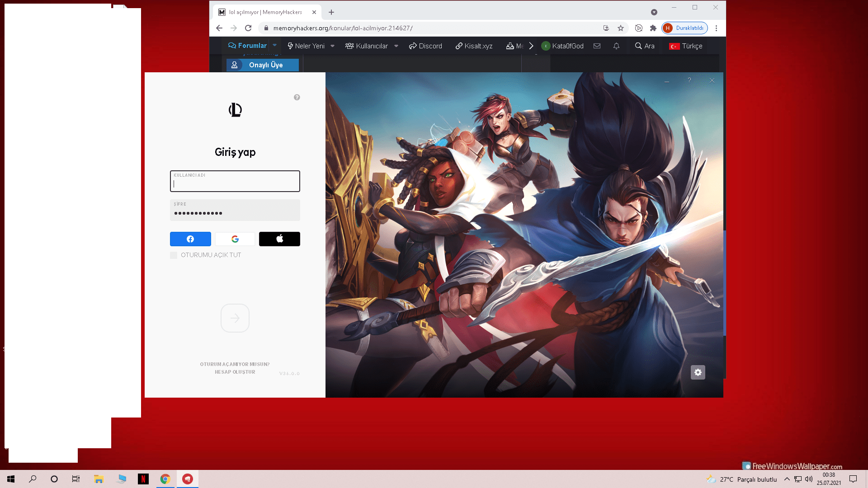The width and height of the screenshot is (868, 488).
Task: Open Windows taskbar search
Action: tap(33, 479)
